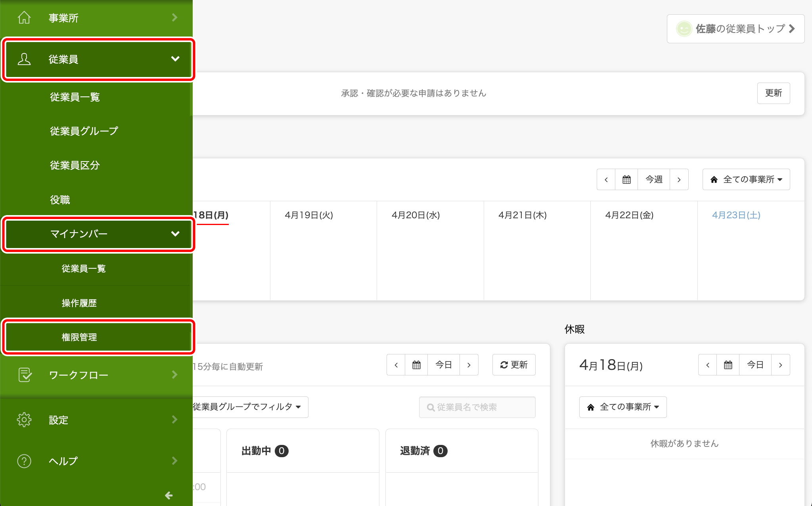Click the refresh 更新 button in attendance panel
The width and height of the screenshot is (812, 506).
[x=514, y=365]
